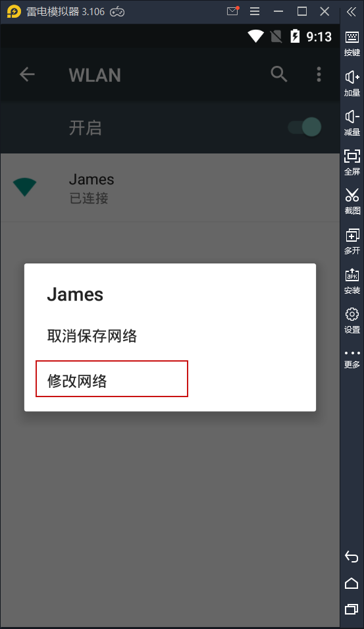Screen dimensions: 364x629
Task: Open the WLAN three-dot overflow menu
Action: (319, 74)
